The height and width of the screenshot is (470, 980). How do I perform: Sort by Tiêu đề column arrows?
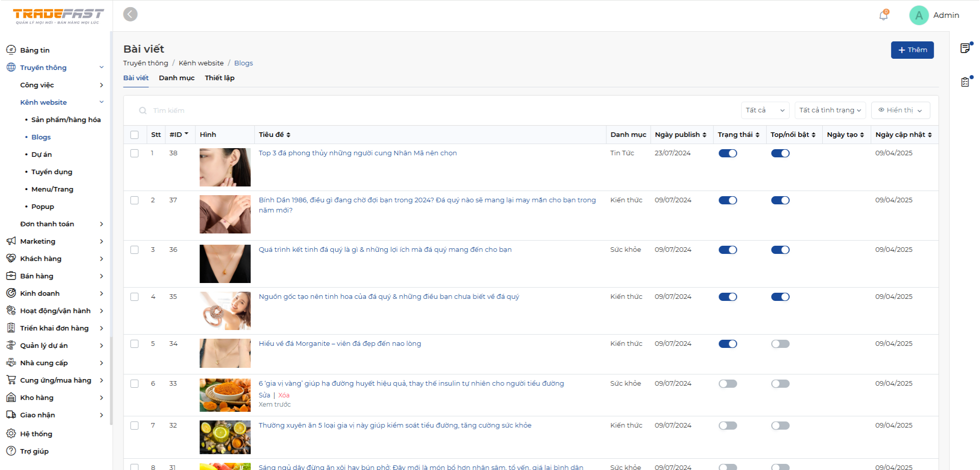click(x=288, y=135)
